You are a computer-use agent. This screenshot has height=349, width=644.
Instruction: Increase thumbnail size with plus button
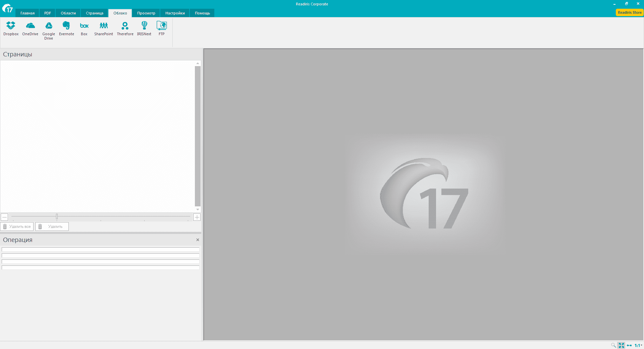(197, 217)
